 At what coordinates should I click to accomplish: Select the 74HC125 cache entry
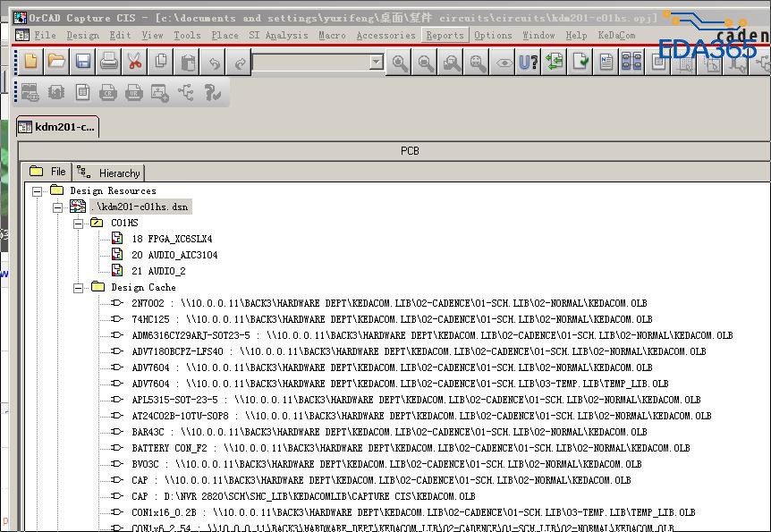click(x=392, y=319)
